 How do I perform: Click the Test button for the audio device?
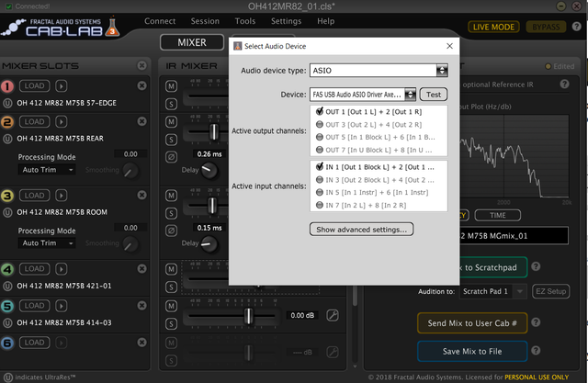434,94
